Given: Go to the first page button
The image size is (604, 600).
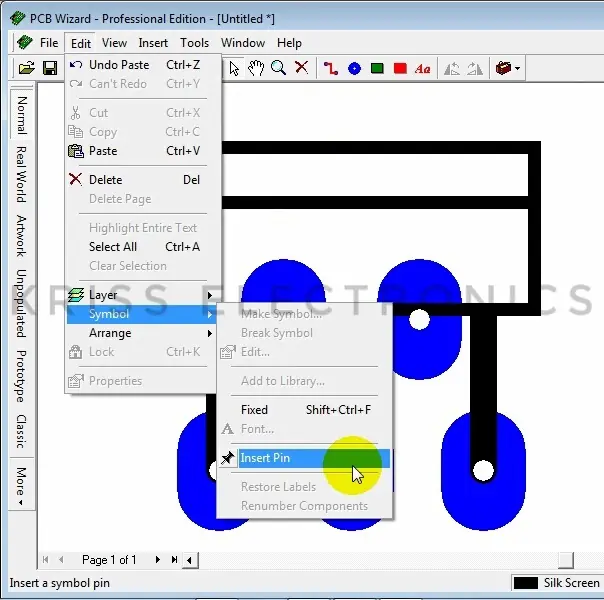Looking at the screenshot, I should (x=45, y=560).
